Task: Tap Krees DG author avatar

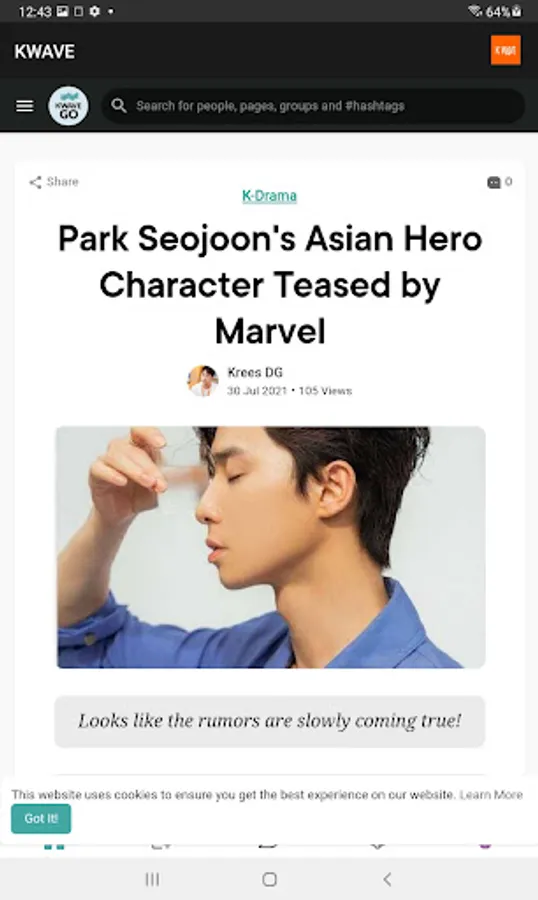Action: point(203,381)
